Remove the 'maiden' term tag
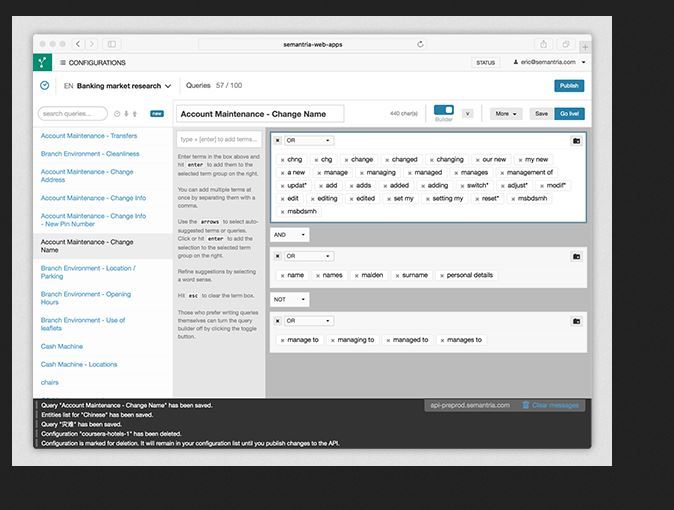 pyautogui.click(x=356, y=276)
